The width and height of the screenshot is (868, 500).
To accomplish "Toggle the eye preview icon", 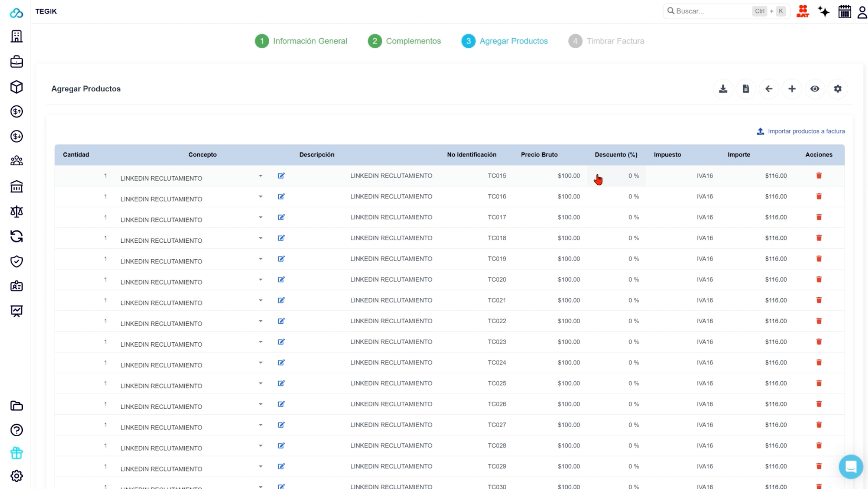I will coord(815,89).
